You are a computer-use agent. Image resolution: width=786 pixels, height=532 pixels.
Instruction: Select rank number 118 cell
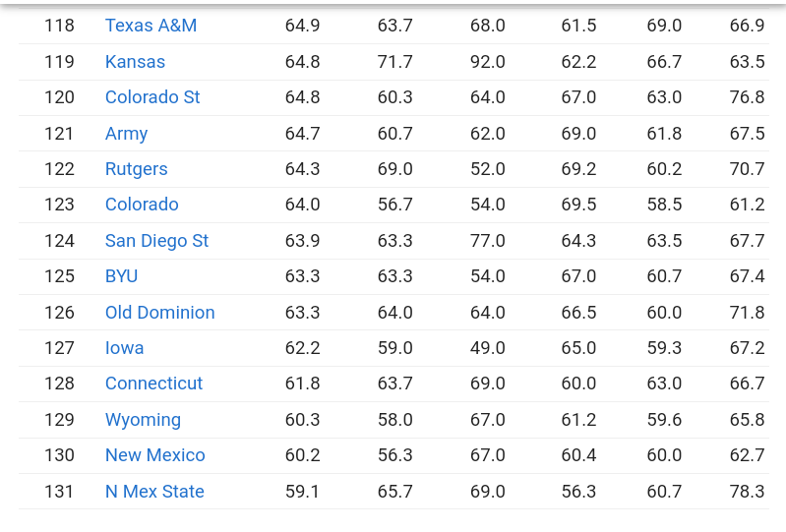59,26
